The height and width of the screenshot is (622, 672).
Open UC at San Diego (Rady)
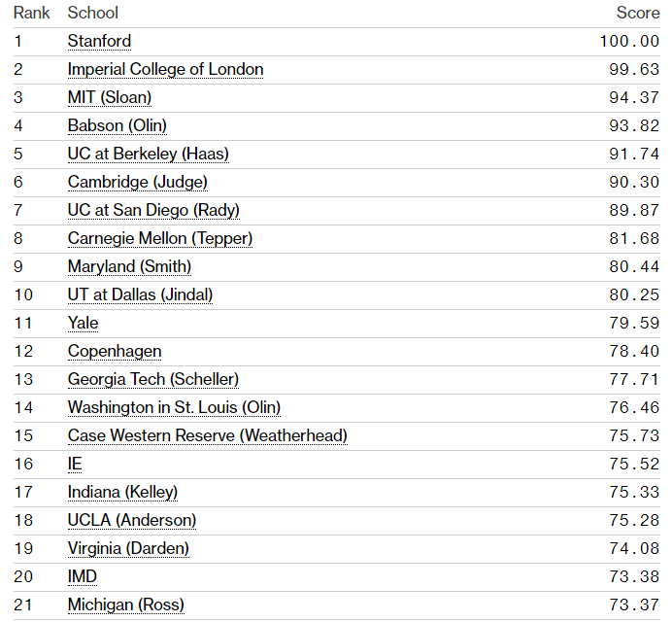click(x=152, y=211)
